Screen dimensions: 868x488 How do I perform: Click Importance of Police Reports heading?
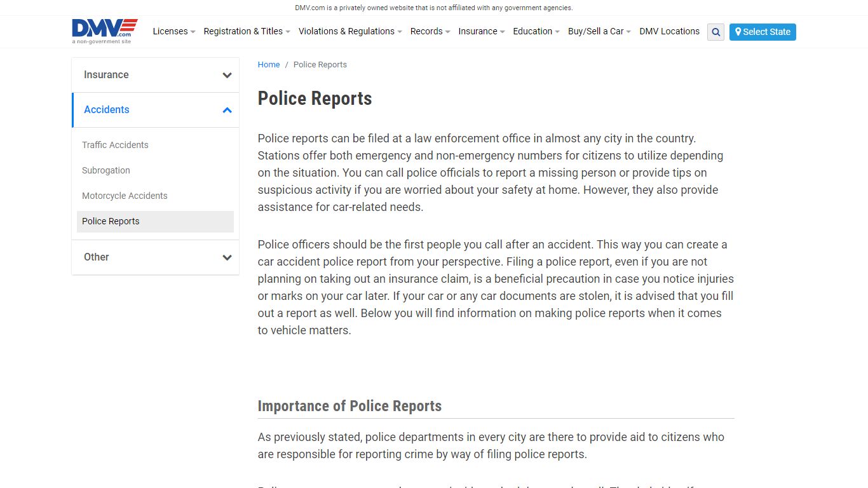click(x=349, y=406)
